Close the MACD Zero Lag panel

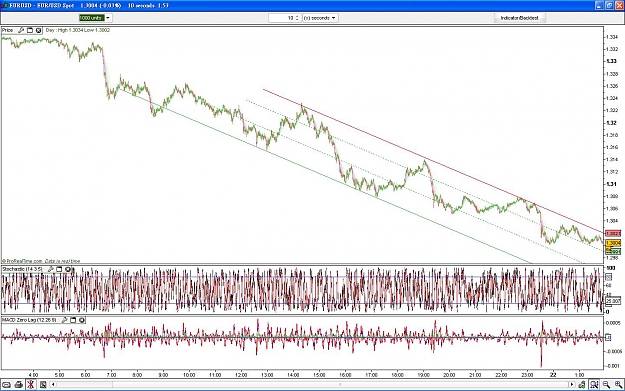(82, 320)
